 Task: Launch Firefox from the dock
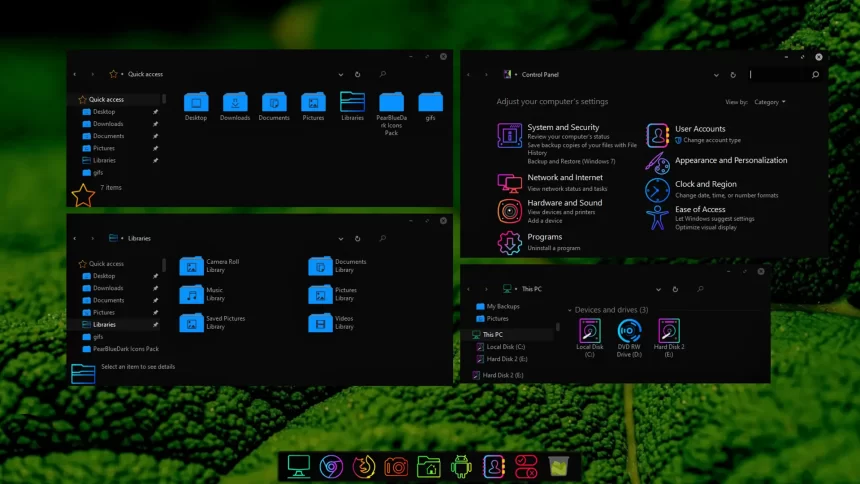[x=364, y=467]
